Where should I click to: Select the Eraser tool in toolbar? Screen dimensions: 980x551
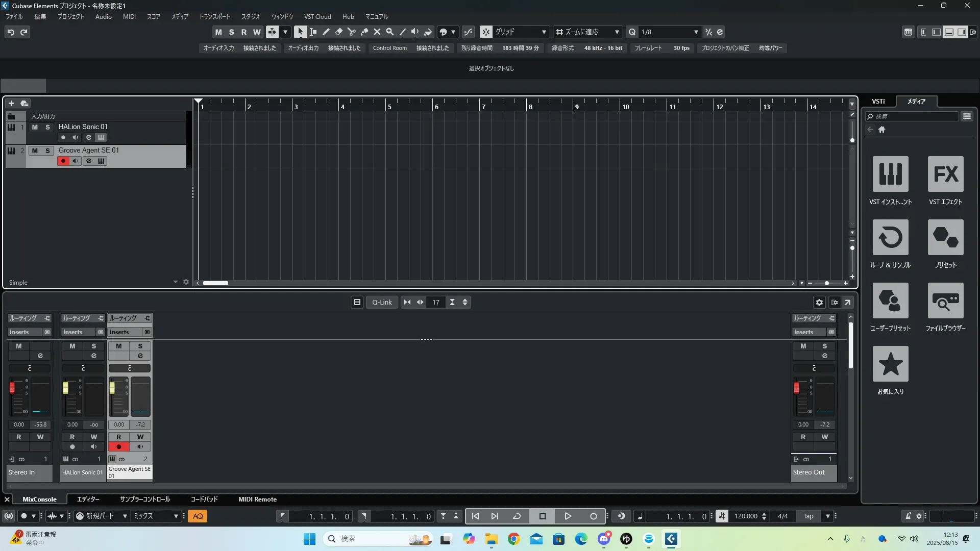click(338, 32)
